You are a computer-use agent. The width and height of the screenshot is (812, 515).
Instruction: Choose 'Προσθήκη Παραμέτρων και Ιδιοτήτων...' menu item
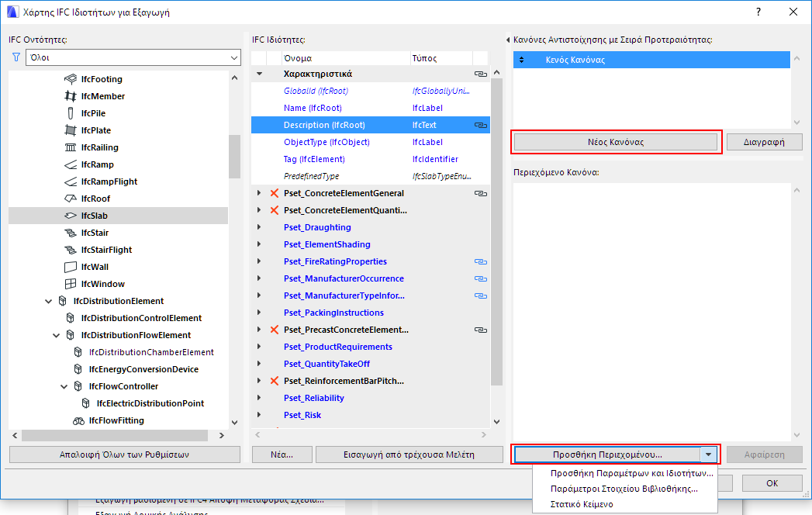click(x=632, y=473)
